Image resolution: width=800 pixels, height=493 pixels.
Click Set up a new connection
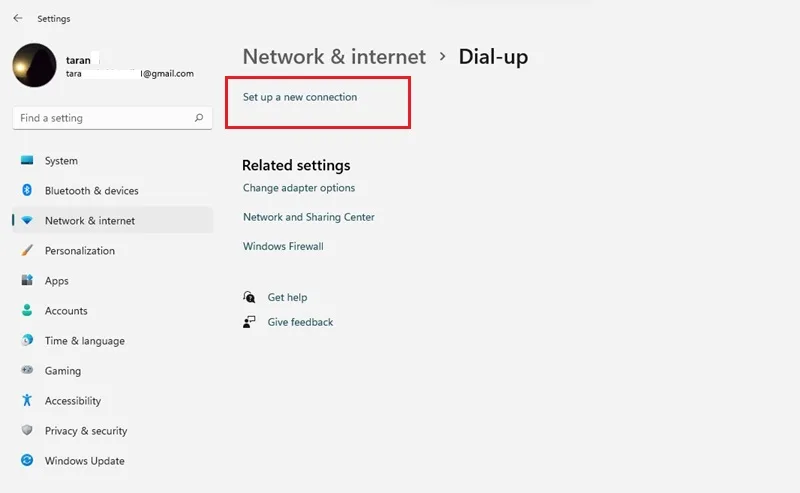300,97
